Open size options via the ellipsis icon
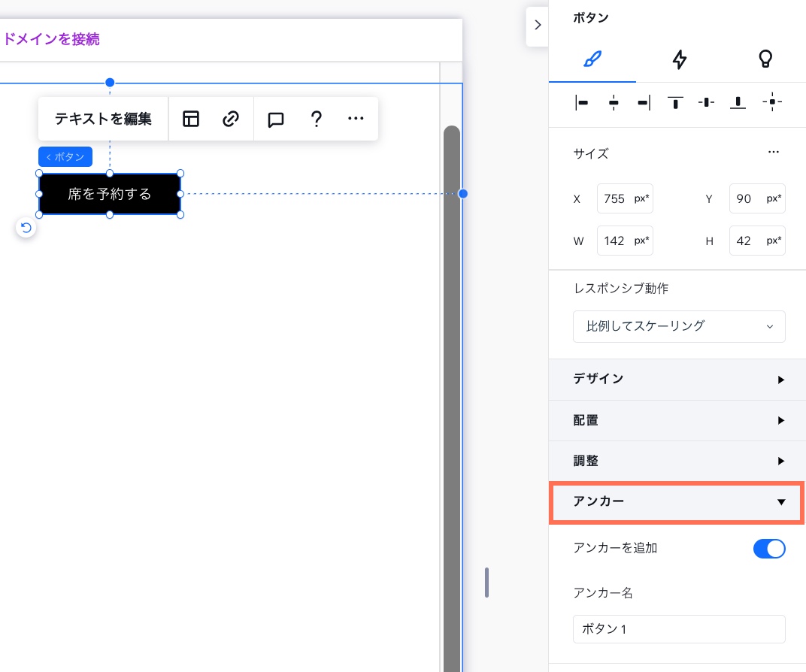Screen dimensions: 806x672 click(x=774, y=152)
